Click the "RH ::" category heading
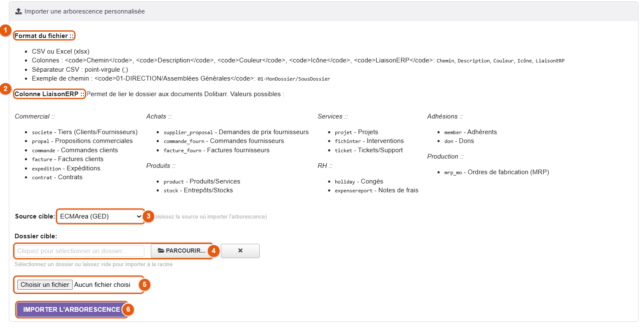The image size is (644, 329). click(325, 166)
